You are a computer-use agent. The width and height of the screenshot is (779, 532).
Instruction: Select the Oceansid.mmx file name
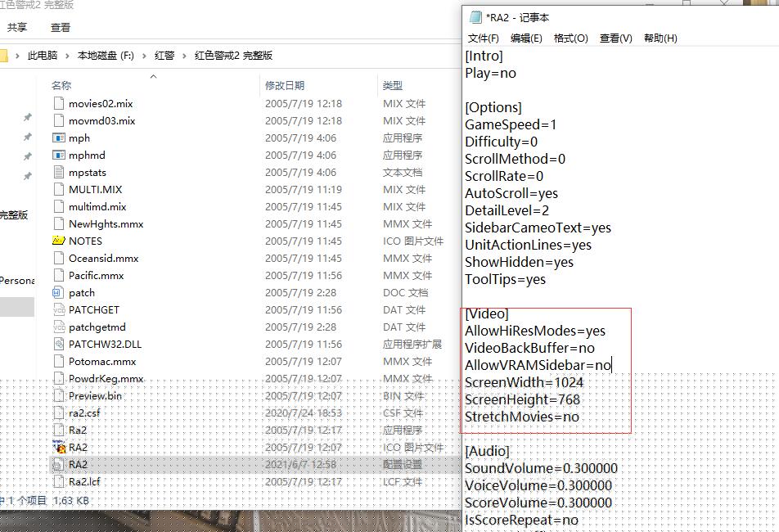[x=103, y=259]
